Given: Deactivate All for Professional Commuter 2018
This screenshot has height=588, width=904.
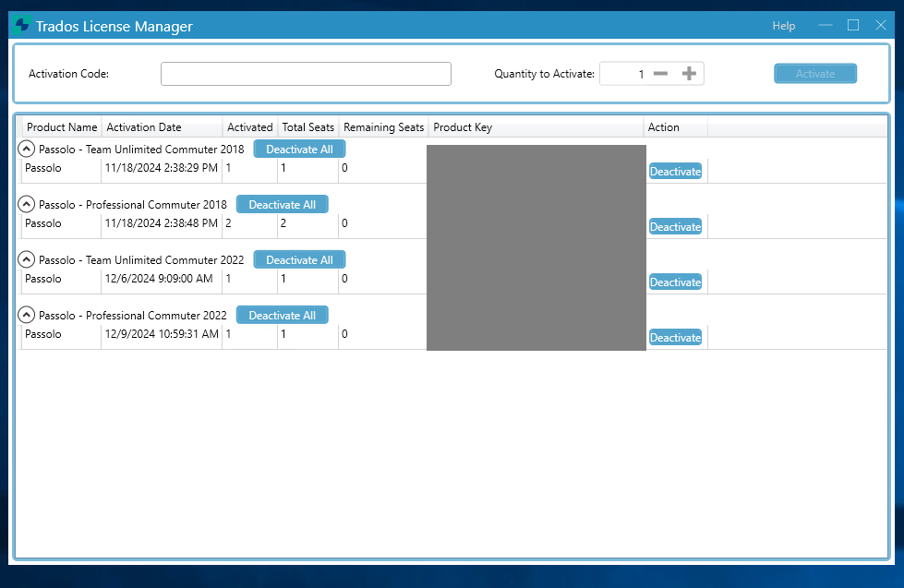Looking at the screenshot, I should point(282,204).
